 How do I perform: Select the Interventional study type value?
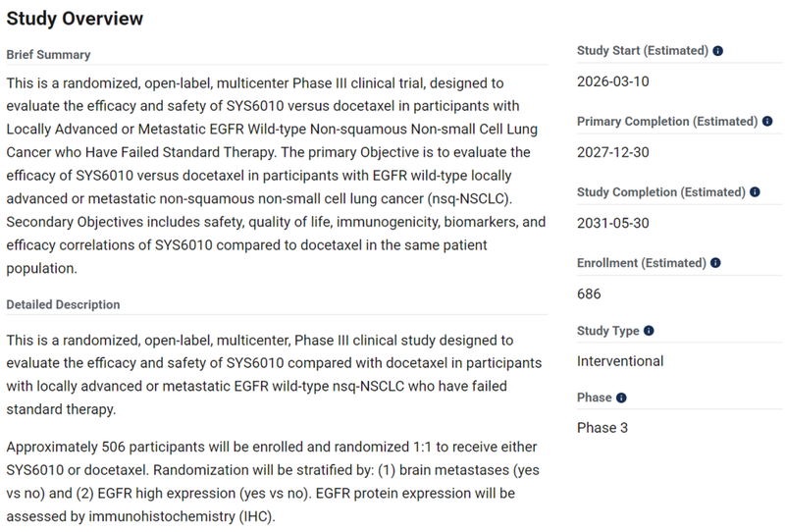620,361
